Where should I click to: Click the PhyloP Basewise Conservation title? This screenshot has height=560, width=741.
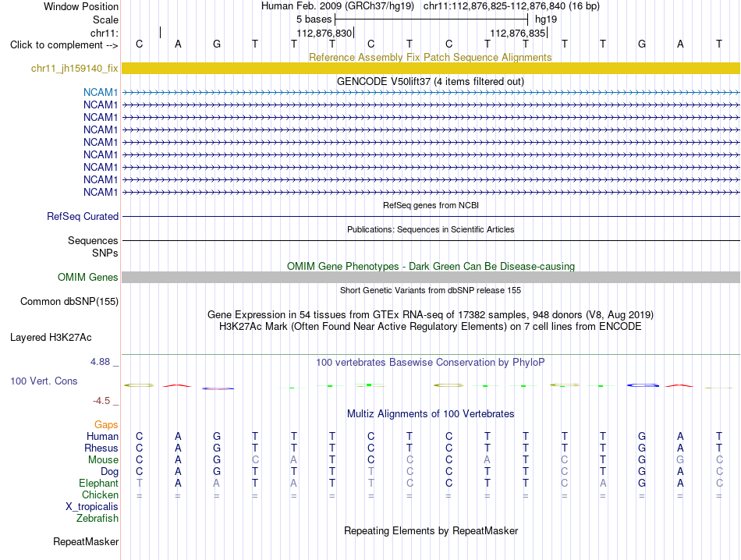point(430,363)
